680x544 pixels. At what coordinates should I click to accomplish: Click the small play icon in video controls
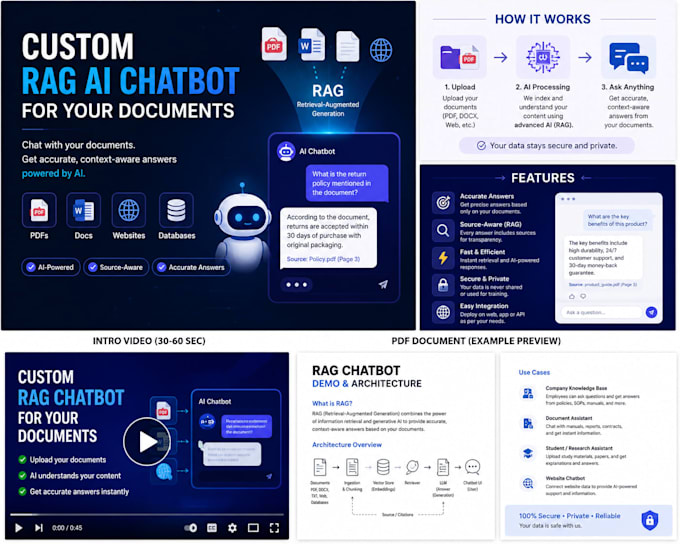pos(18,528)
